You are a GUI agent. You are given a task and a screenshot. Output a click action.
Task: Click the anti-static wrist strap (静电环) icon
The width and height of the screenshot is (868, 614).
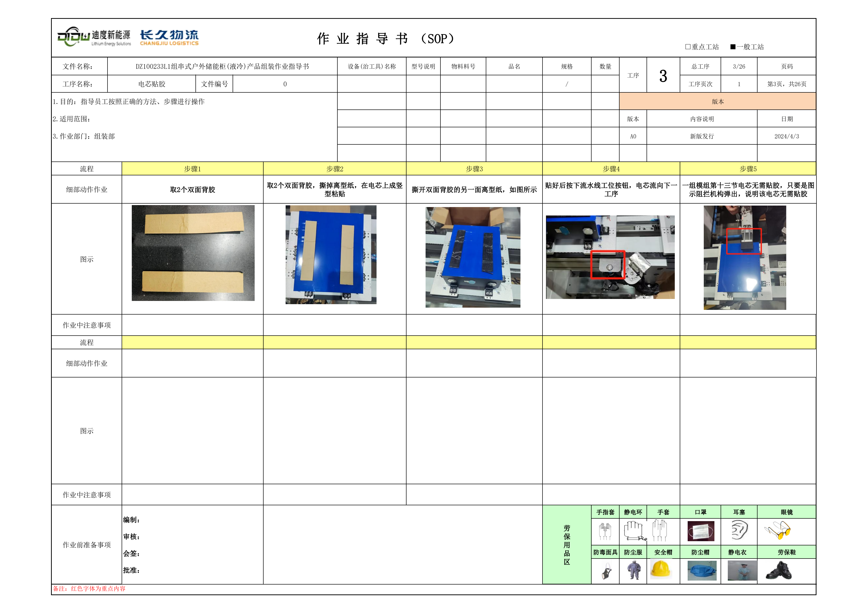(x=634, y=531)
